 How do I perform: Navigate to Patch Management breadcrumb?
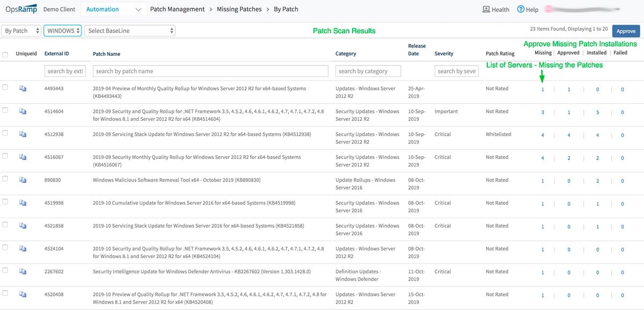click(177, 9)
